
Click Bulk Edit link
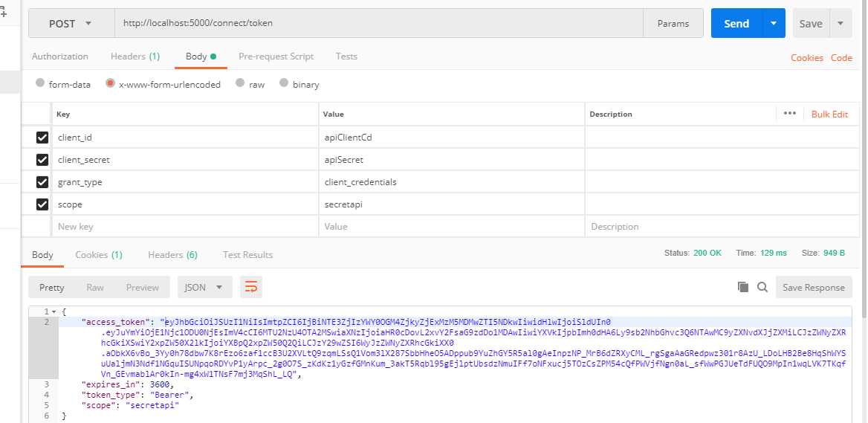pos(829,114)
